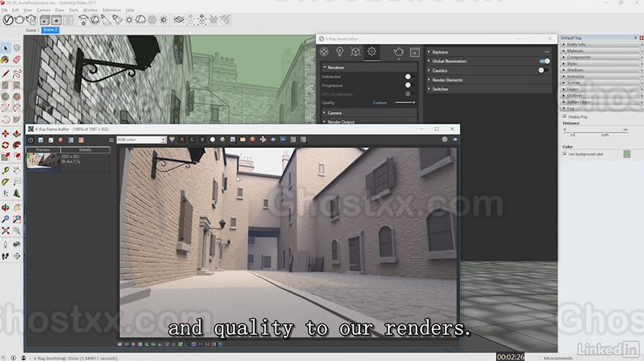This screenshot has width=644, height=361.
Task: Show Green channel in frame buffer
Action: [x=192, y=140]
